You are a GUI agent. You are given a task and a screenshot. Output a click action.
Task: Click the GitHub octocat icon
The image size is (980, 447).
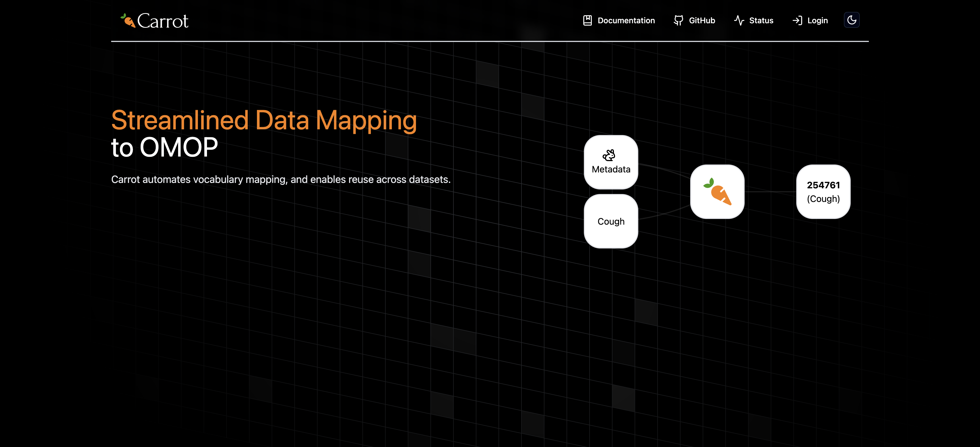(678, 20)
